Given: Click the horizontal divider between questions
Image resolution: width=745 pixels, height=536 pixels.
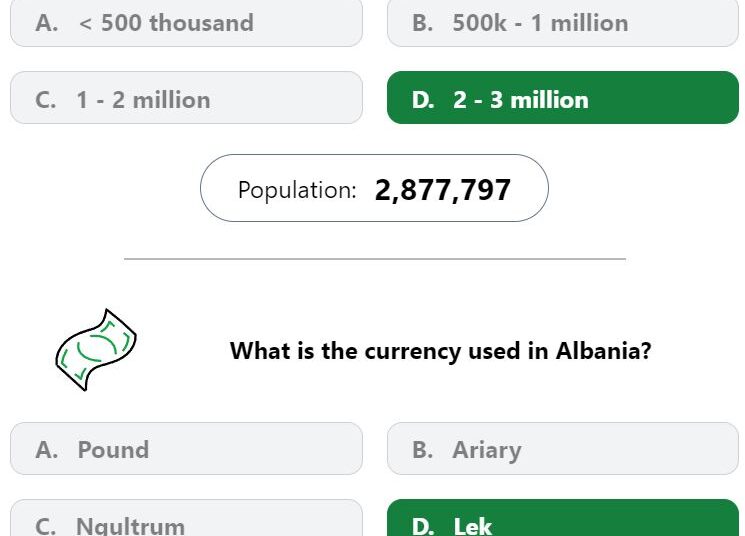Looking at the screenshot, I should click(x=374, y=259).
